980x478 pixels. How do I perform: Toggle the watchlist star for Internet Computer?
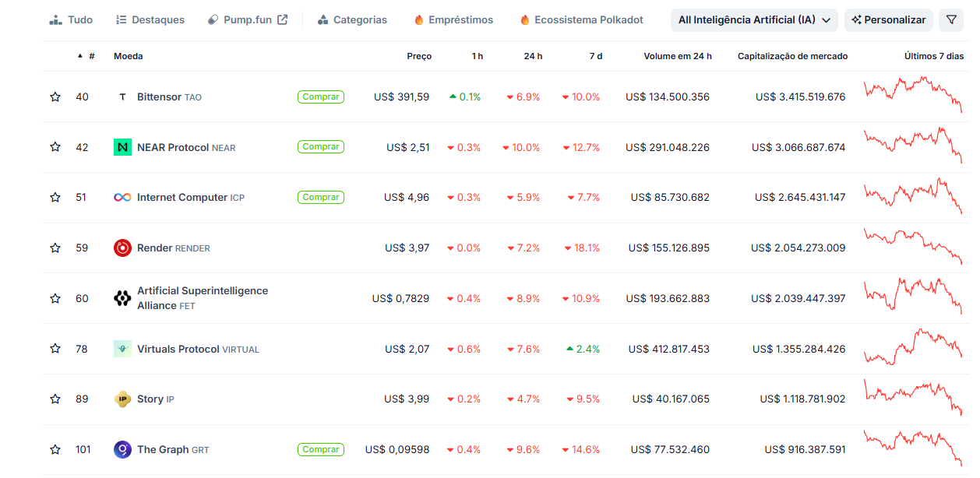pyautogui.click(x=55, y=198)
